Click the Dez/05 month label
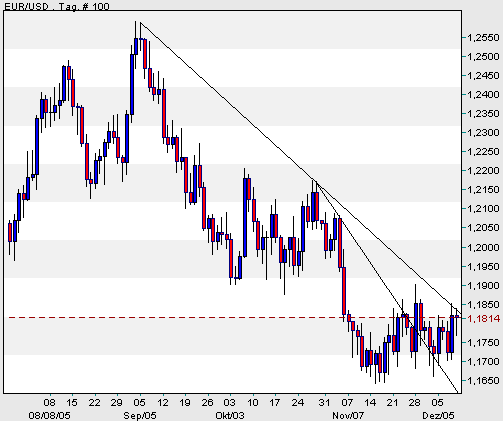 pos(438,415)
